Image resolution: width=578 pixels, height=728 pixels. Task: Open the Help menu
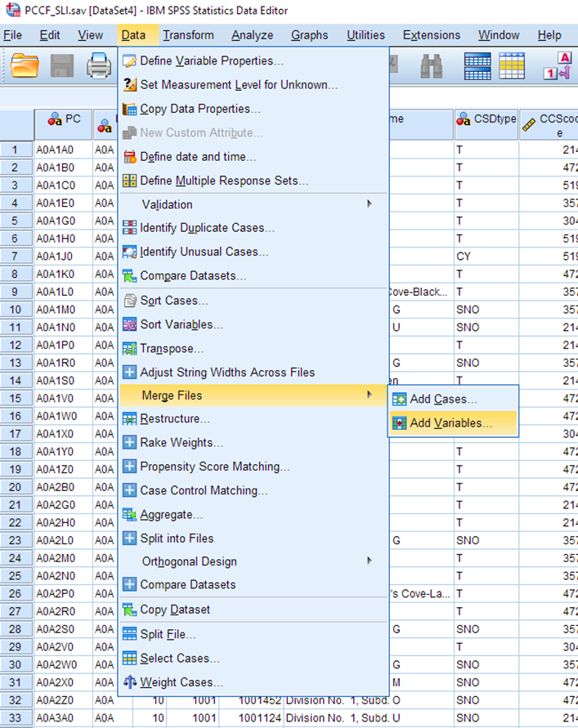coord(549,35)
